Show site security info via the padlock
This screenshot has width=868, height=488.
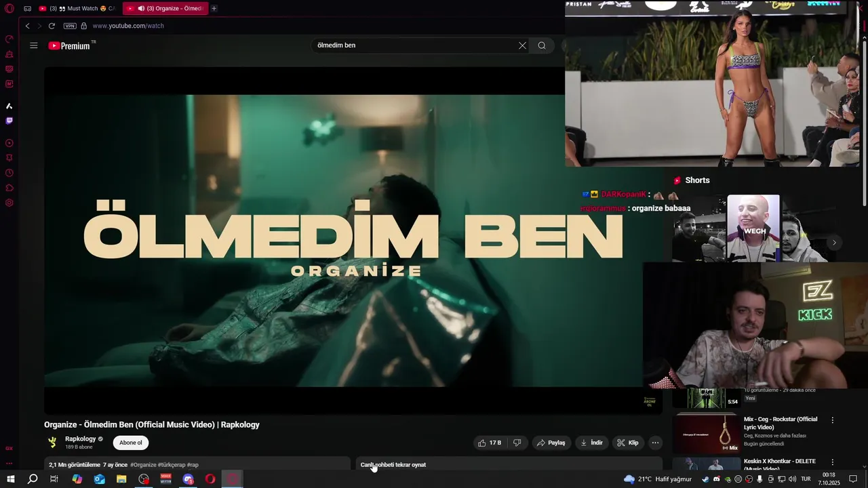point(84,26)
